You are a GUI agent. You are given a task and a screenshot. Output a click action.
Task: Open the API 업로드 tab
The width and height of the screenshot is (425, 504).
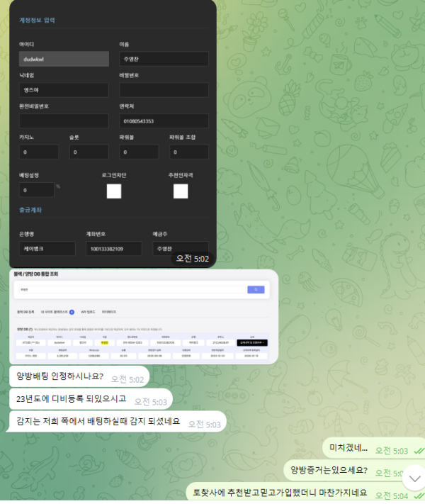coord(89,311)
